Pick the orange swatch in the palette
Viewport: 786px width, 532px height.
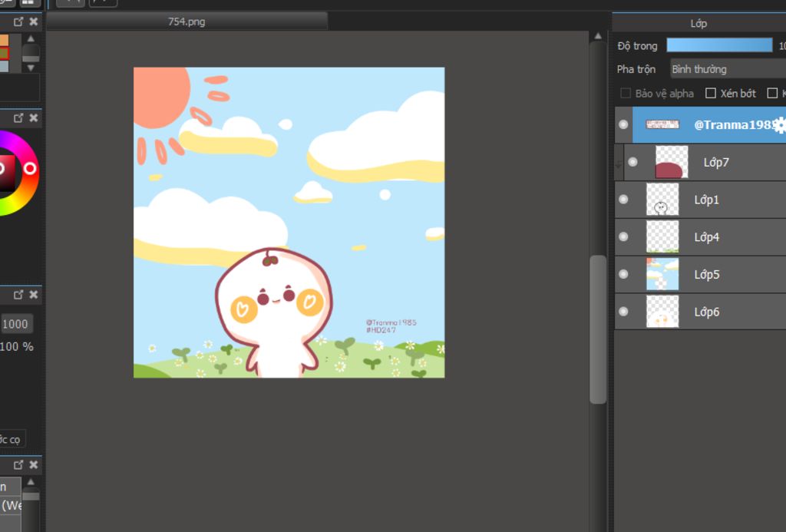(4, 40)
